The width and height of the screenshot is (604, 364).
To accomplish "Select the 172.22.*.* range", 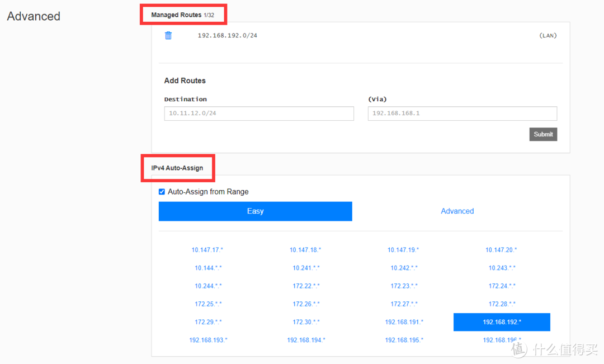I will click(x=306, y=286).
